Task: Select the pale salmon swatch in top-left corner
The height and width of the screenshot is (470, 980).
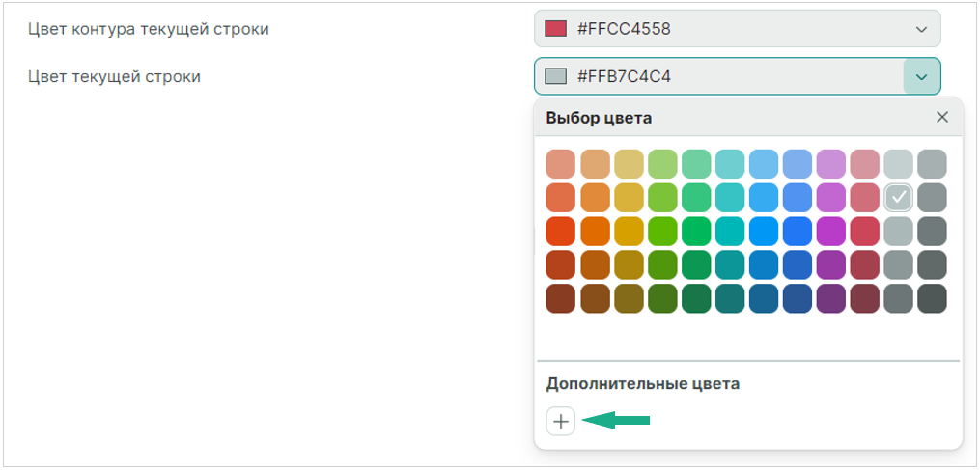Action: coord(560,164)
